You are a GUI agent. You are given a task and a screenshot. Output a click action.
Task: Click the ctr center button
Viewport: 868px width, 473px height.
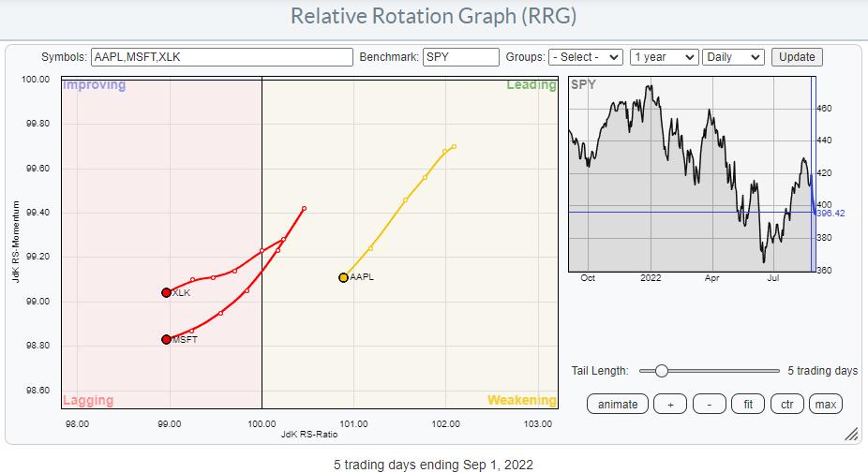coord(786,404)
